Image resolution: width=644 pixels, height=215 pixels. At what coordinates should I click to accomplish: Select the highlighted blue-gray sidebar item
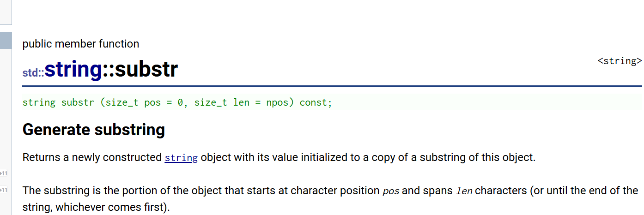6,40
